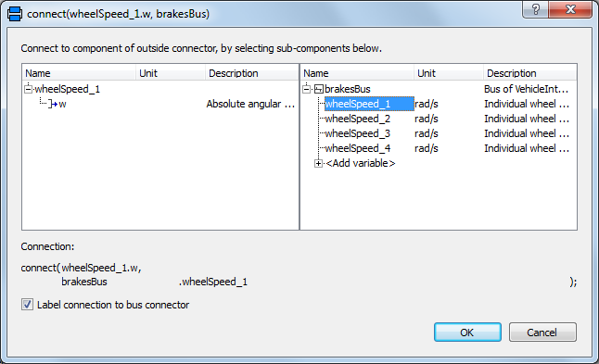Expand the Add variable node
Viewport: 599px width, 364px height.
pyautogui.click(x=318, y=163)
